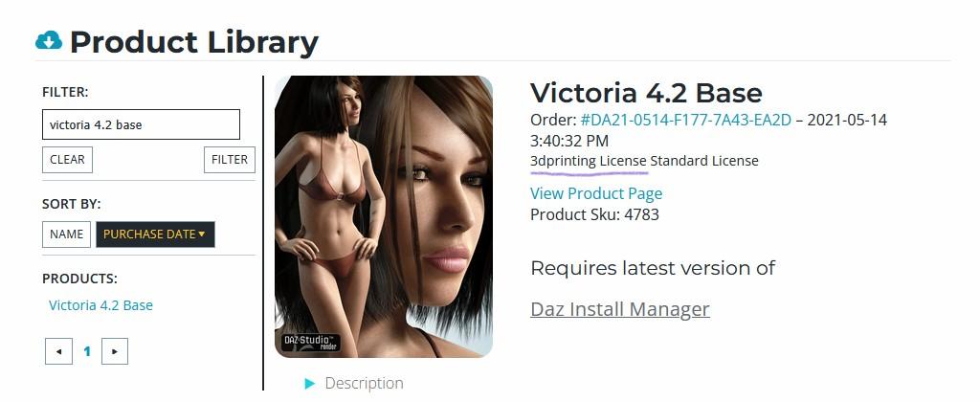Image resolution: width=980 pixels, height=402 pixels.
Task: Sort products by Name
Action: tap(66, 234)
